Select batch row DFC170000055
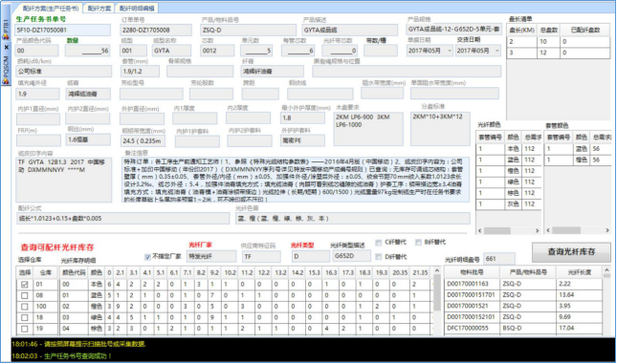Viewport: 617px width, 364px height. pyautogui.click(x=523, y=328)
